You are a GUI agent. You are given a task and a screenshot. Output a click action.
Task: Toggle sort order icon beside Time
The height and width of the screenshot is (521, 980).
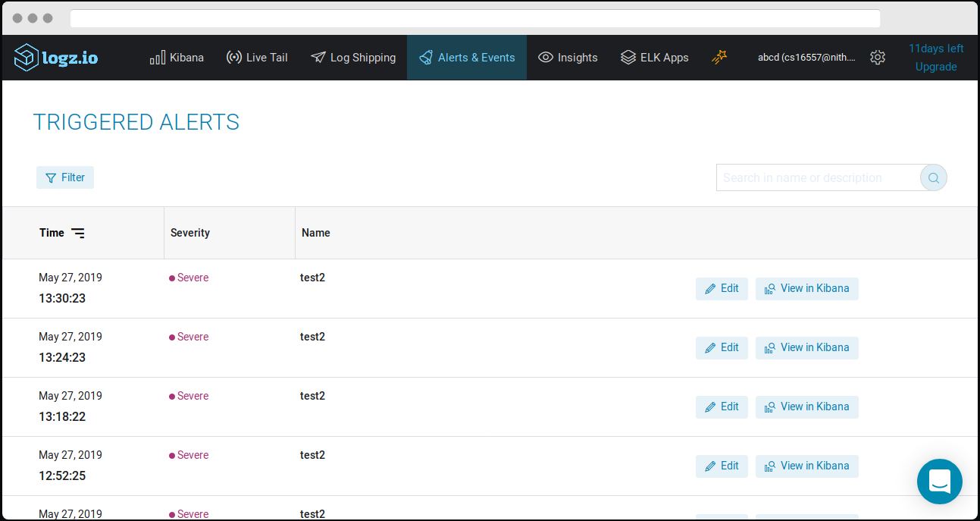coord(78,233)
